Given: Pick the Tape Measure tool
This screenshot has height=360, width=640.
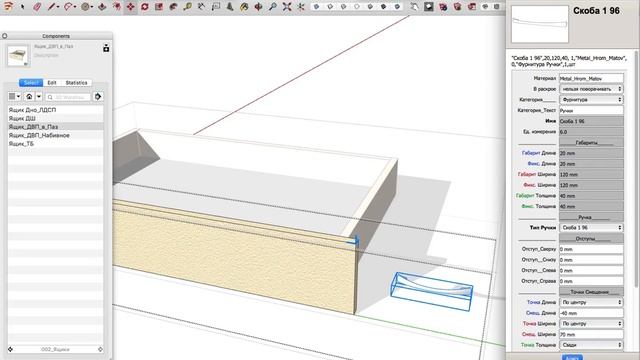Looking at the screenshot, I should tap(187, 7).
